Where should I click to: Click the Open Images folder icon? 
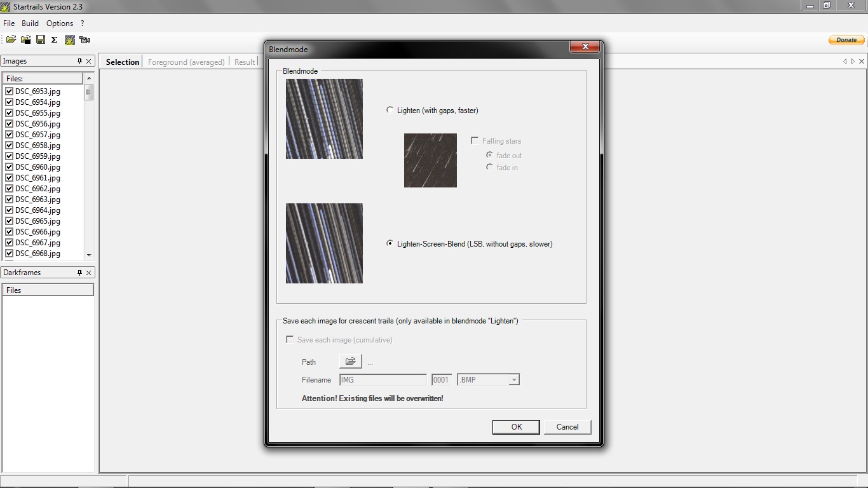coord(11,39)
